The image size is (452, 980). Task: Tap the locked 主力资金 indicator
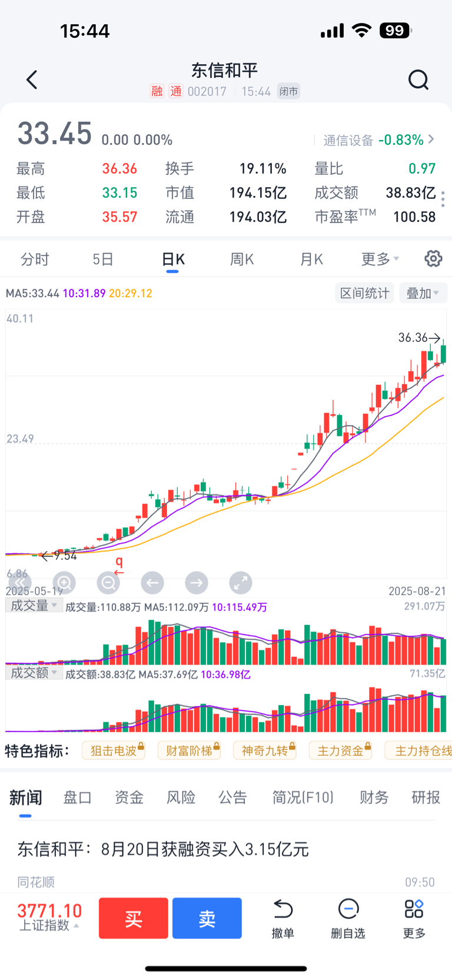click(x=341, y=750)
